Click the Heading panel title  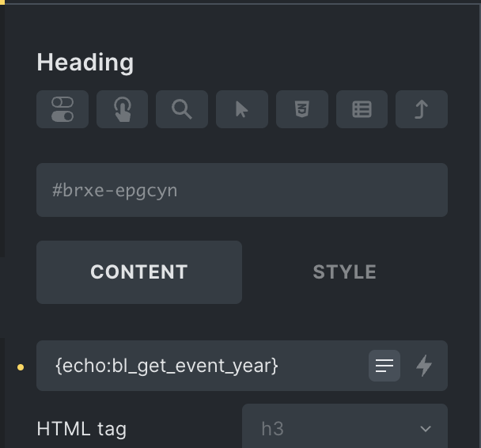[85, 63]
